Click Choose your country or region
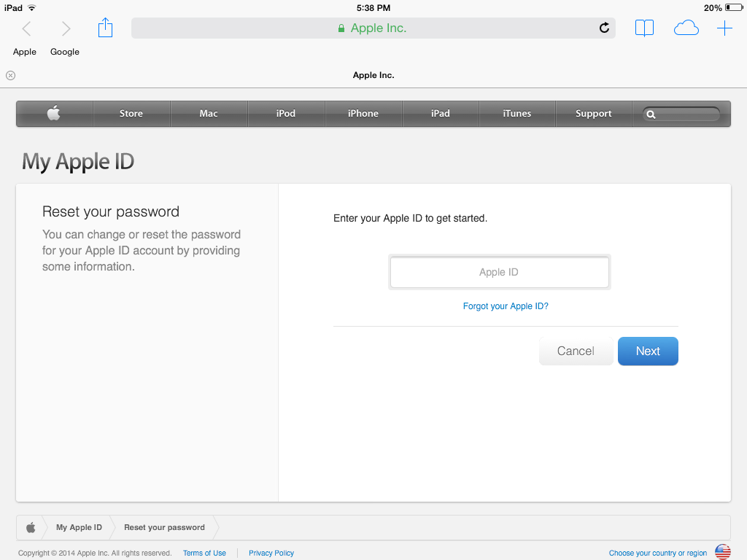The width and height of the screenshot is (747, 560). [657, 553]
